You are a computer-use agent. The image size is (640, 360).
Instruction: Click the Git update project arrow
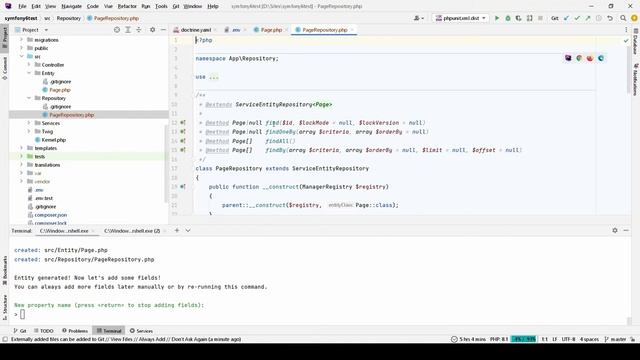566,18
